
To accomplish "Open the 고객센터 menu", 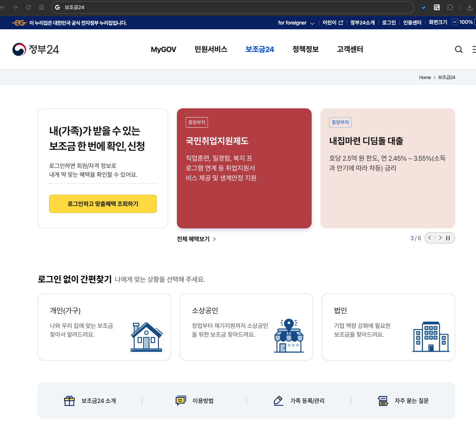I will (x=350, y=49).
